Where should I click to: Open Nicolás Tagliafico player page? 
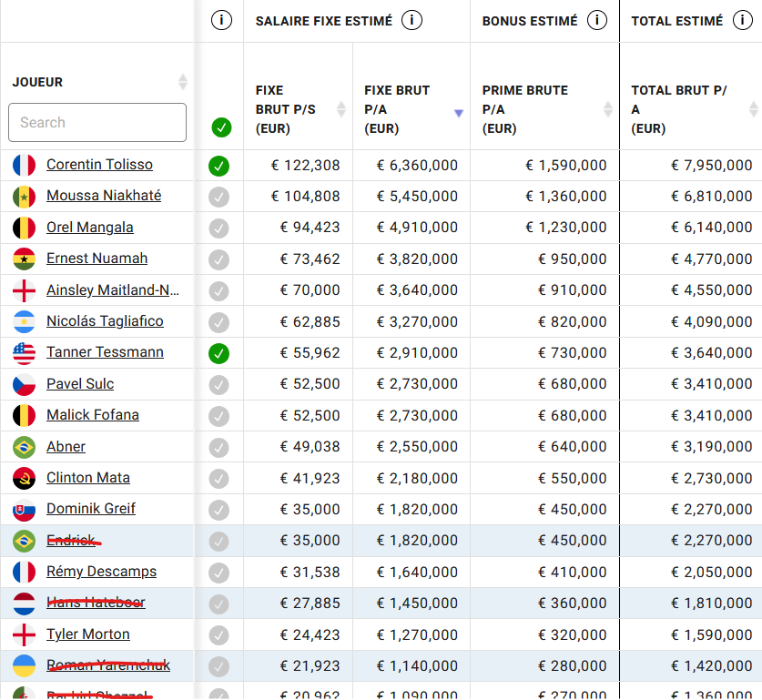pos(105,321)
